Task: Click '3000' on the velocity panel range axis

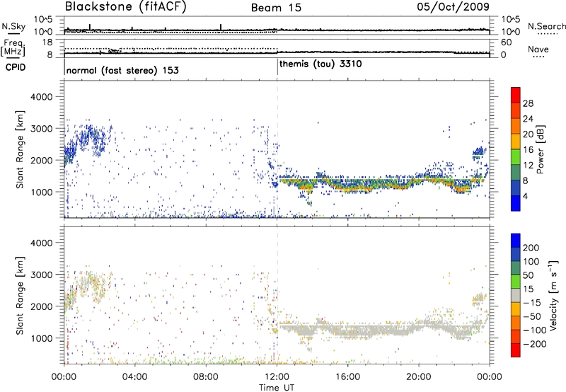Action: click(41, 275)
